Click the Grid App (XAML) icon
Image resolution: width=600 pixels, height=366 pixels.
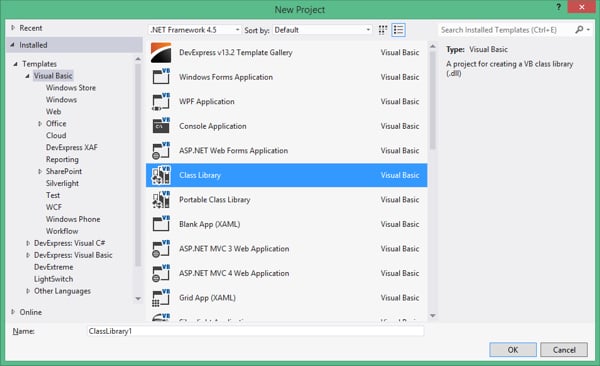click(161, 298)
